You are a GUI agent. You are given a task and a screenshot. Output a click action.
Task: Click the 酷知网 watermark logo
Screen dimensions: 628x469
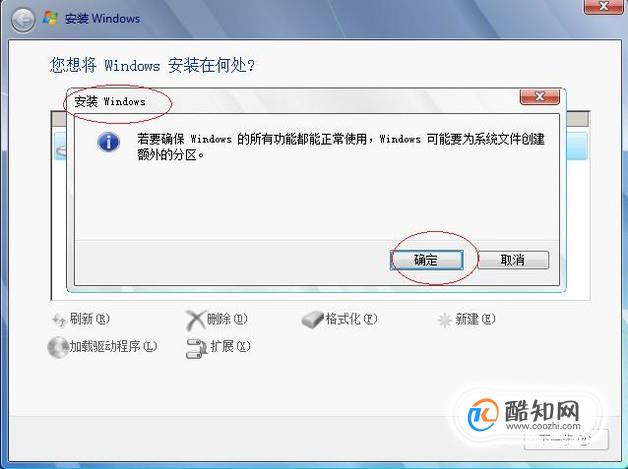525,415
